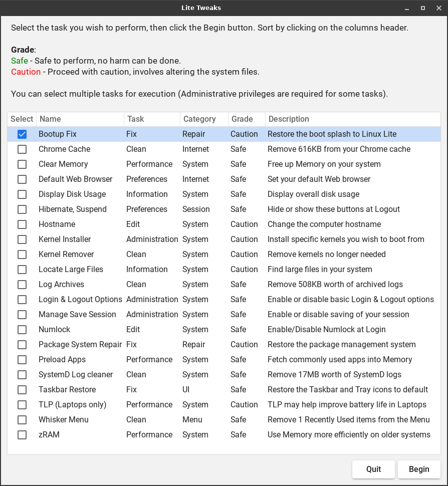Click the Grade column header
The image size is (448, 486).
246,119
